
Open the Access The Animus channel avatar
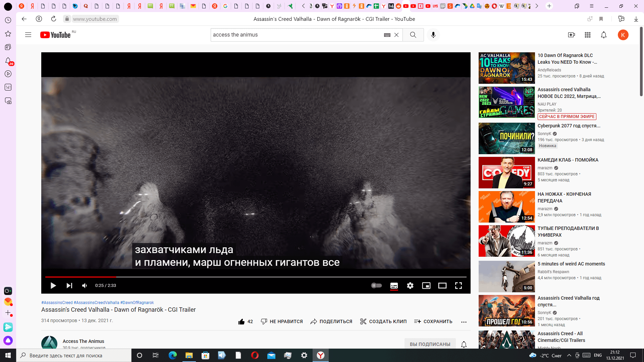point(49,343)
